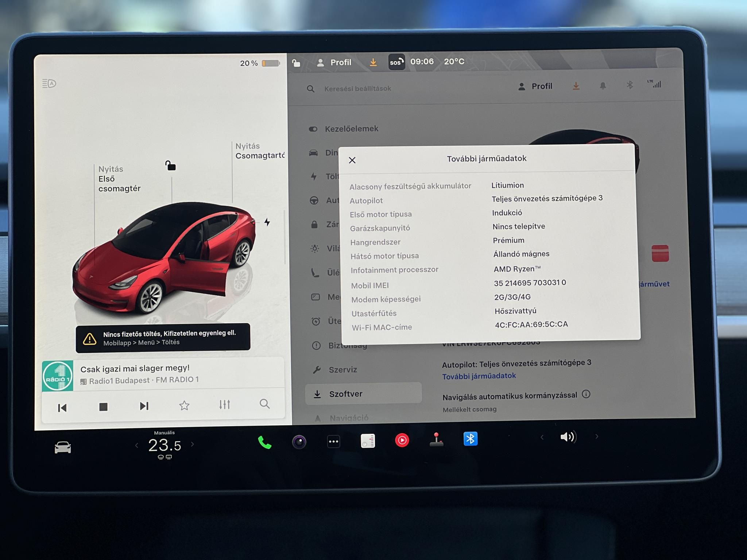Toggle the car lock icon above vehicle

coord(170,166)
